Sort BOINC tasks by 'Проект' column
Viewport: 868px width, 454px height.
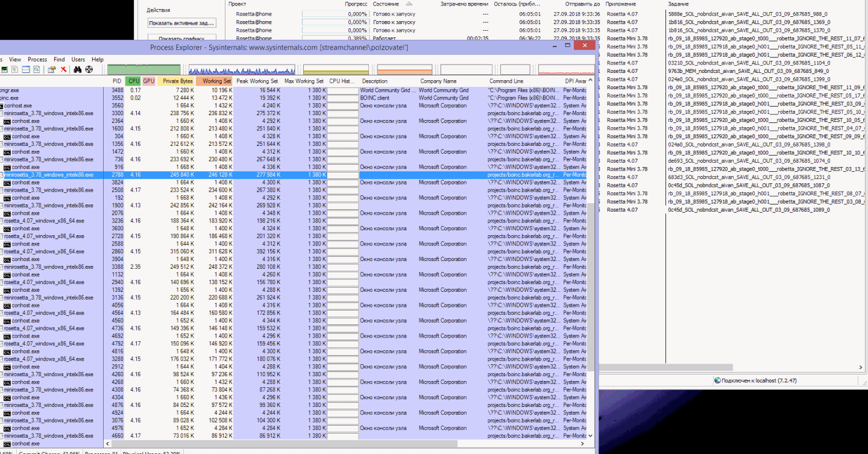pos(237,4)
